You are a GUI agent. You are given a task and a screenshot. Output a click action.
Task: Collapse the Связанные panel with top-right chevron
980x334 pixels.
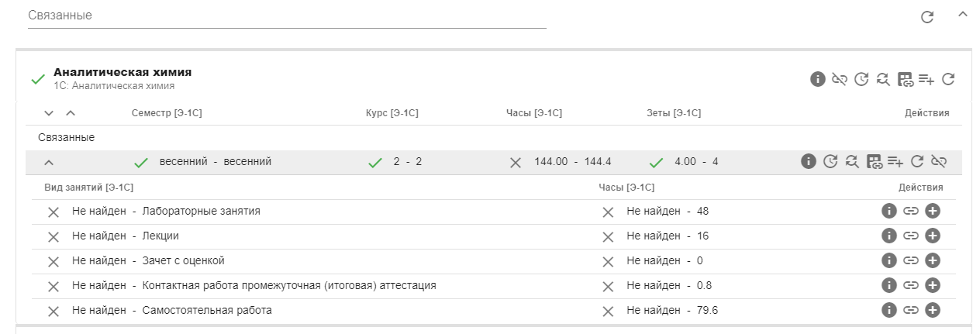pos(963,14)
